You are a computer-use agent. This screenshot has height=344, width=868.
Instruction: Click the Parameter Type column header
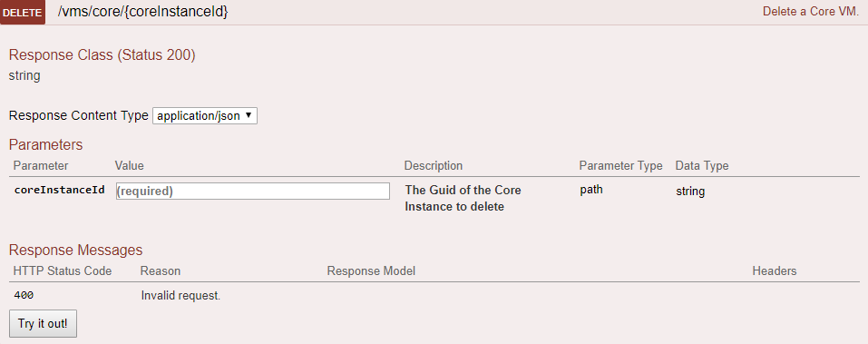click(621, 165)
